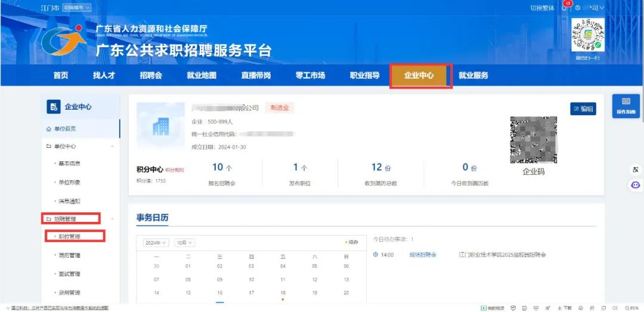This screenshot has width=644, height=312.
Task: Collapse the 招聘管理 sidebar section
Action: [113, 219]
